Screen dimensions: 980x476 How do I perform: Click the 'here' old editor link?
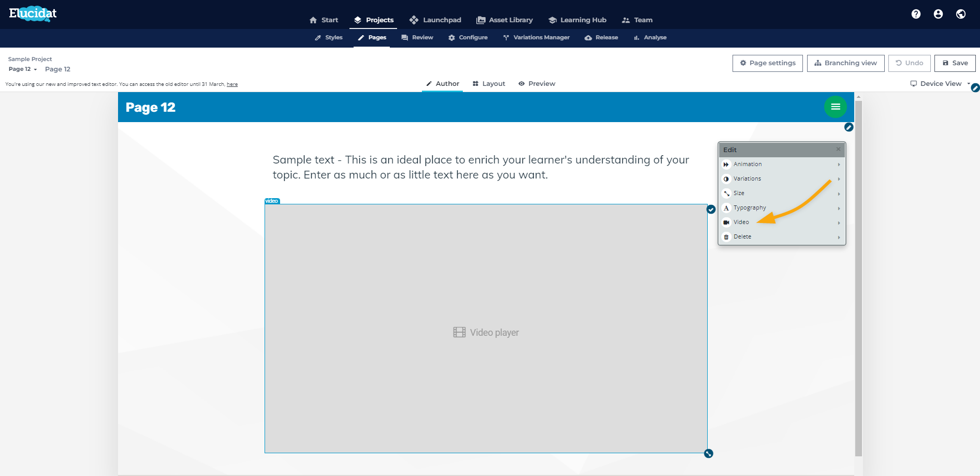click(232, 84)
